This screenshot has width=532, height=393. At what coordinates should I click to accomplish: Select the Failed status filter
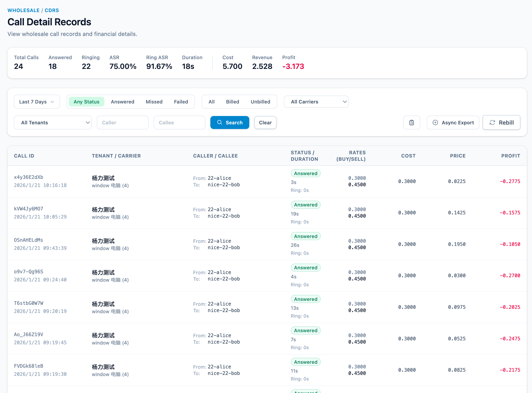click(181, 102)
